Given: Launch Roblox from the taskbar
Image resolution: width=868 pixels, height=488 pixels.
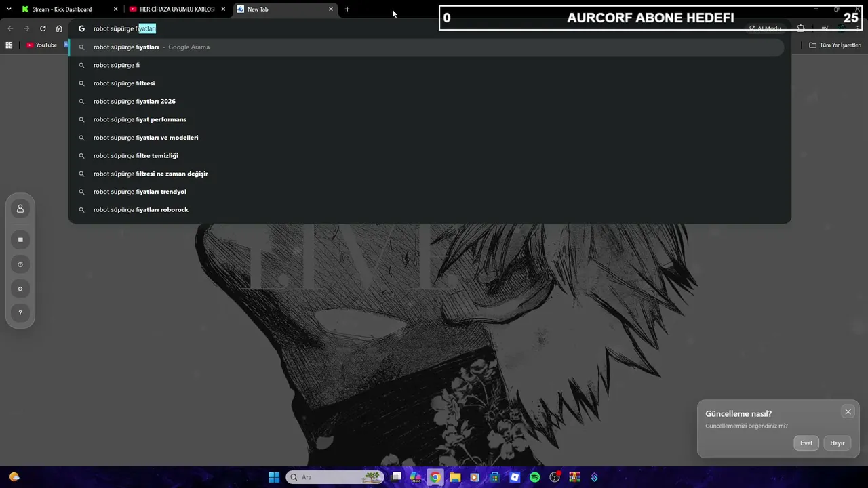Looking at the screenshot, I should [515, 477].
